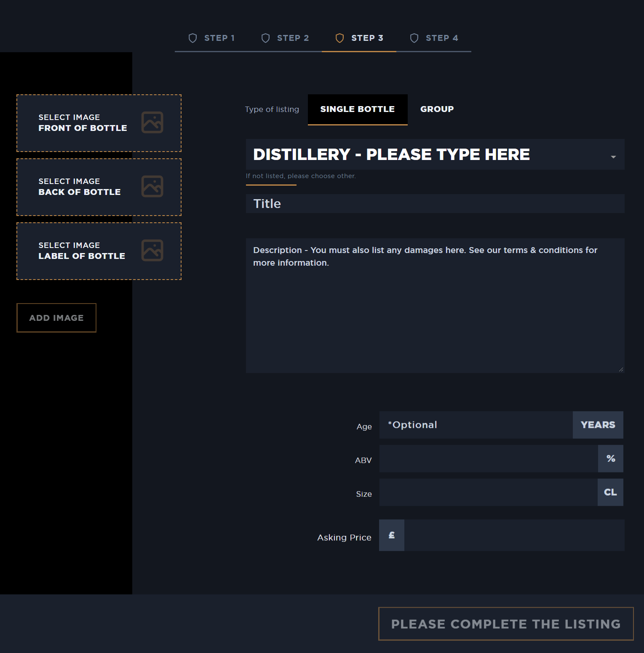Click the Step 1 shield icon

coord(193,37)
